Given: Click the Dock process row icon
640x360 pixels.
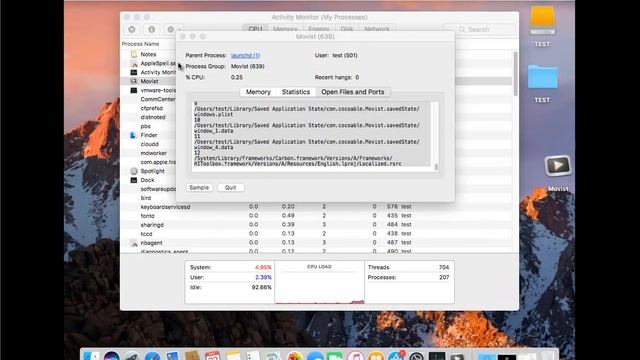Looking at the screenshot, I should click(134, 180).
